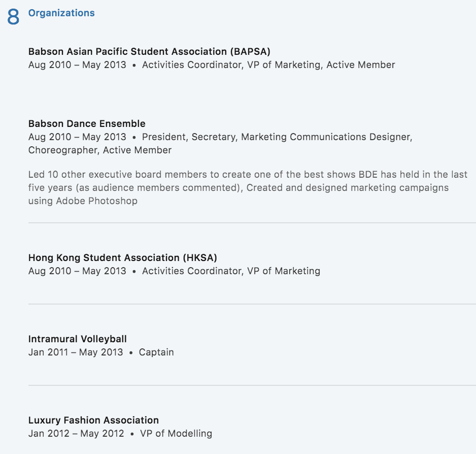
Task: Click BAPSA date range Aug 2010 – May 2013
Action: pos(77,64)
